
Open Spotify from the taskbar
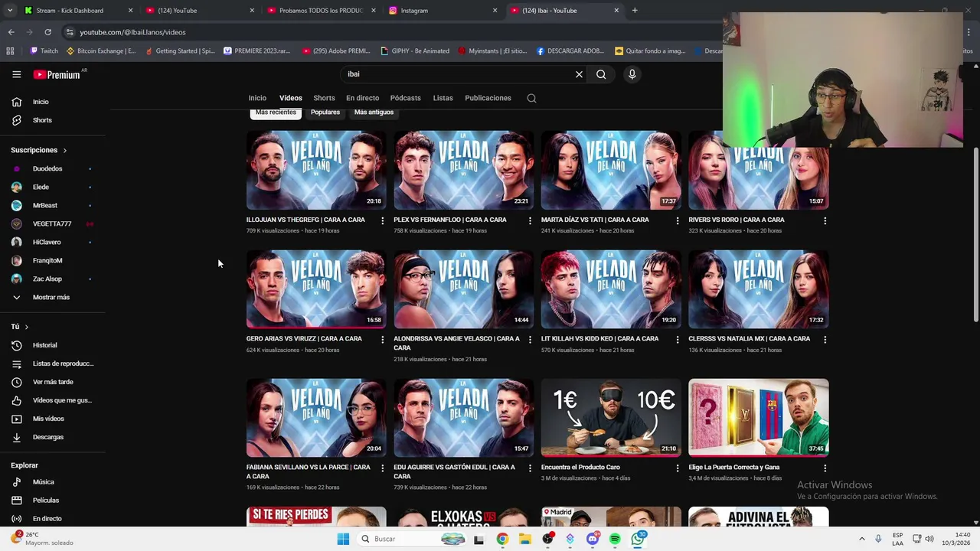pos(615,539)
